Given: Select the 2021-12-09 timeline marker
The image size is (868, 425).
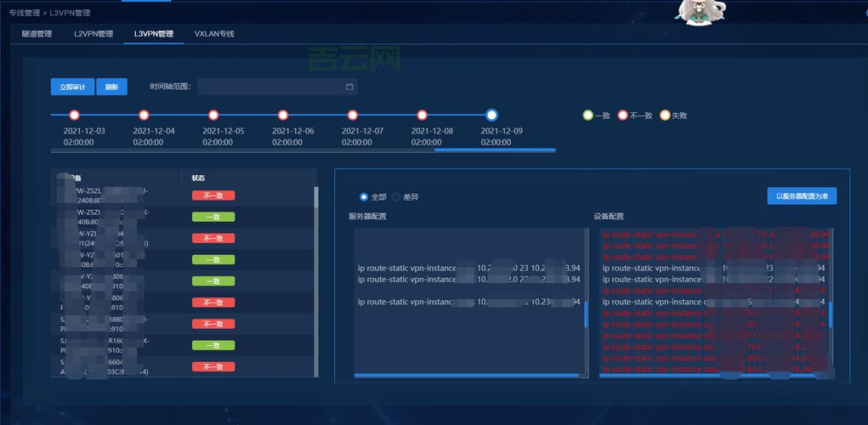Looking at the screenshot, I should pyautogui.click(x=491, y=115).
